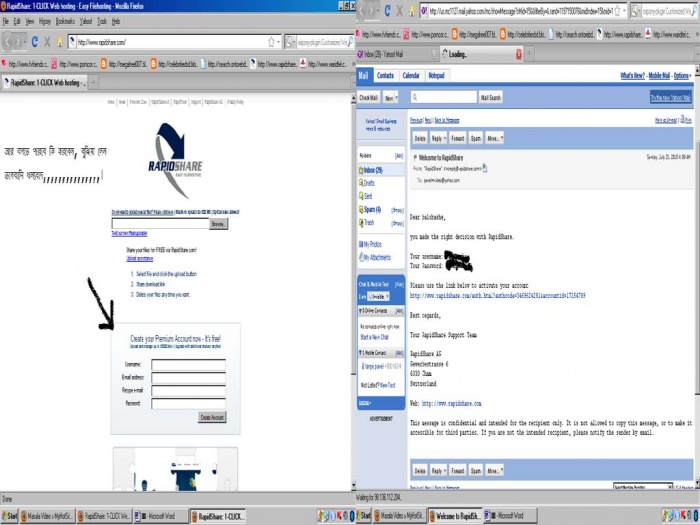Viewport: 700px width, 525px height.
Task: Switch to Calendar tab in Yahoo Mail
Action: (411, 75)
